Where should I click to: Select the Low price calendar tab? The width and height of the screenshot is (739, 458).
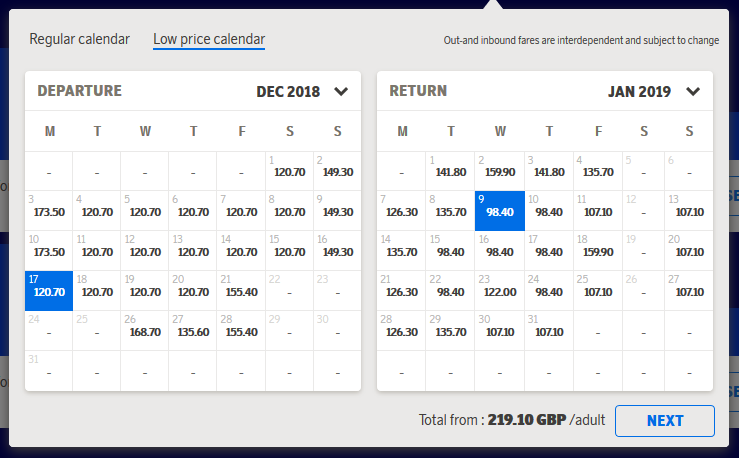(209, 40)
